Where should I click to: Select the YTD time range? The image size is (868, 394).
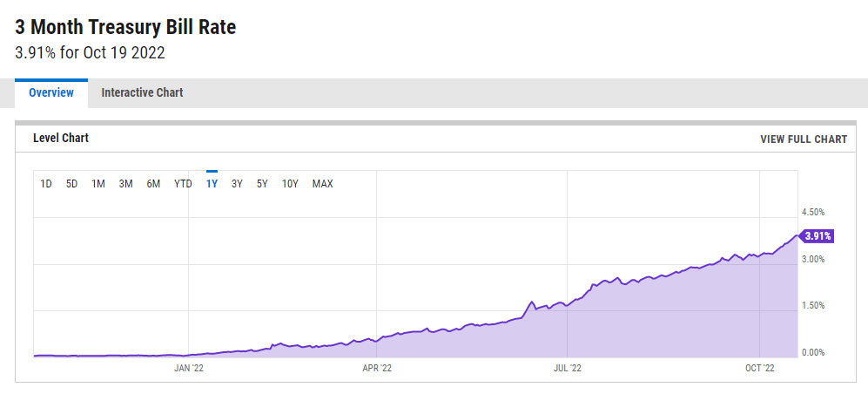[x=183, y=184]
